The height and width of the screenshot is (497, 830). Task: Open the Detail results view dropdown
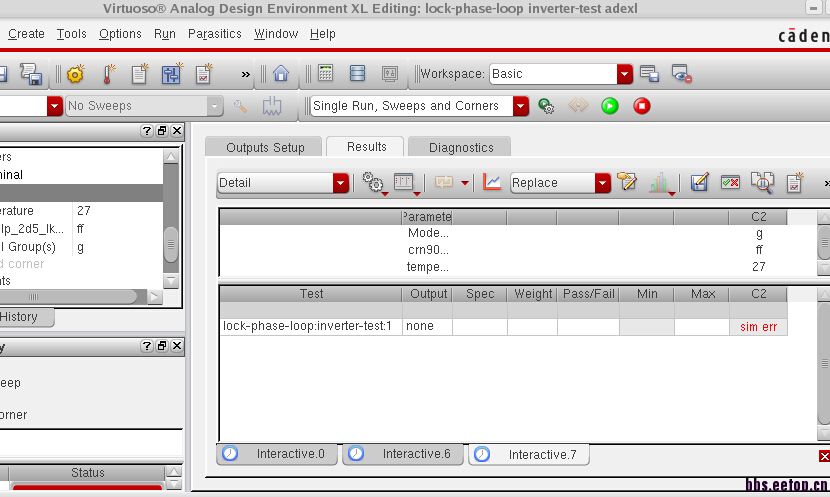click(341, 183)
